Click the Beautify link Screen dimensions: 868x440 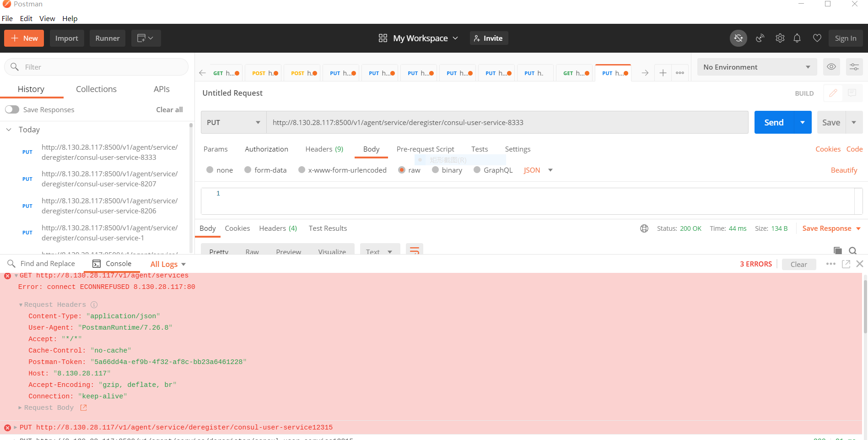point(844,170)
